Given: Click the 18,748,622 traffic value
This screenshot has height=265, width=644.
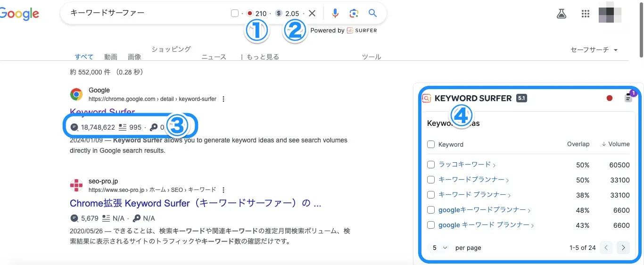Looking at the screenshot, I should [98, 127].
